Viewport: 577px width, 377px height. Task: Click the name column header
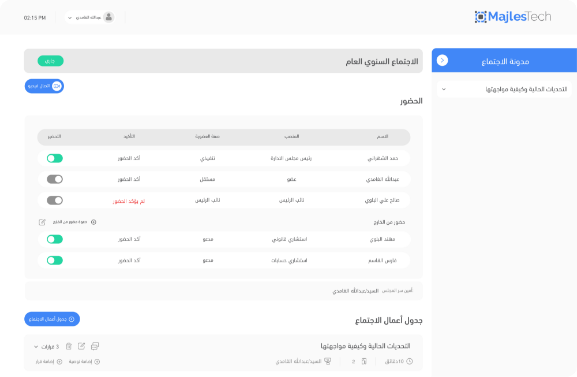pyautogui.click(x=382, y=137)
